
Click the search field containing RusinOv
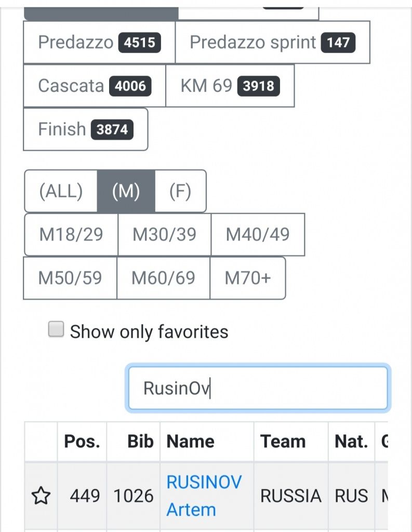tap(258, 388)
